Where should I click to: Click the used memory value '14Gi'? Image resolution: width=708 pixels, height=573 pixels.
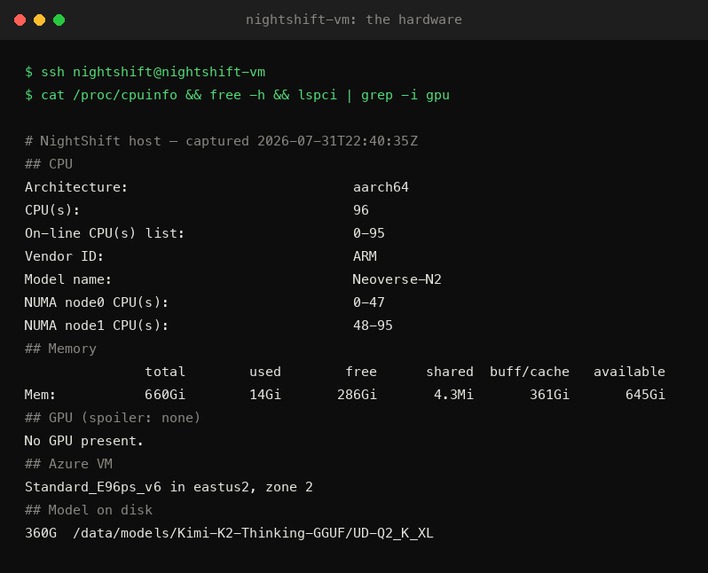[x=265, y=395]
